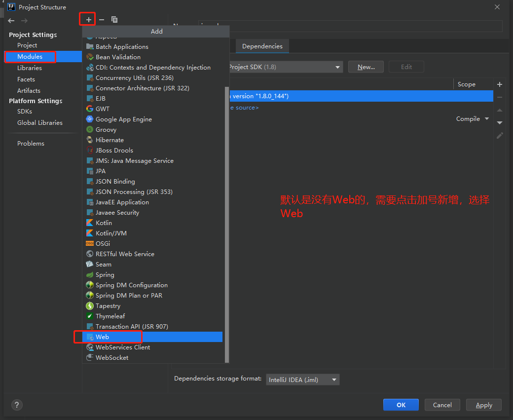Open Global Libraries settings
The image size is (513, 420).
[39, 122]
